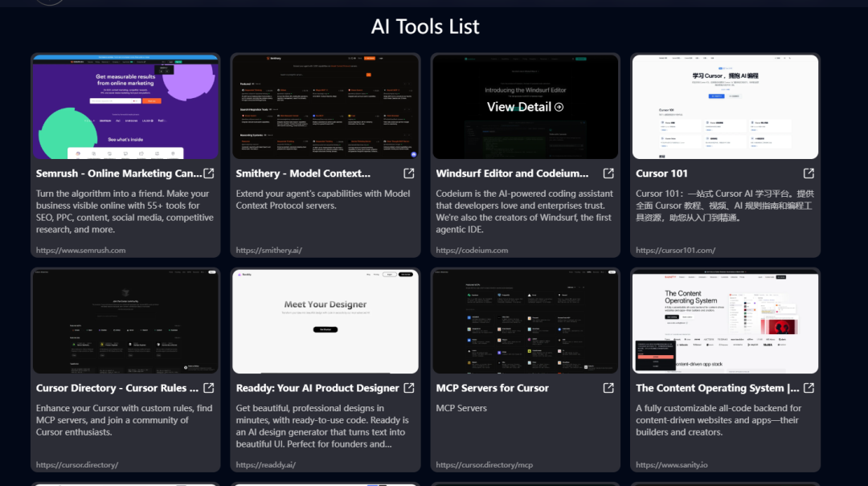The width and height of the screenshot is (868, 486).
Task: Click external link icon beside Windsurf Editor title
Action: pos(608,174)
